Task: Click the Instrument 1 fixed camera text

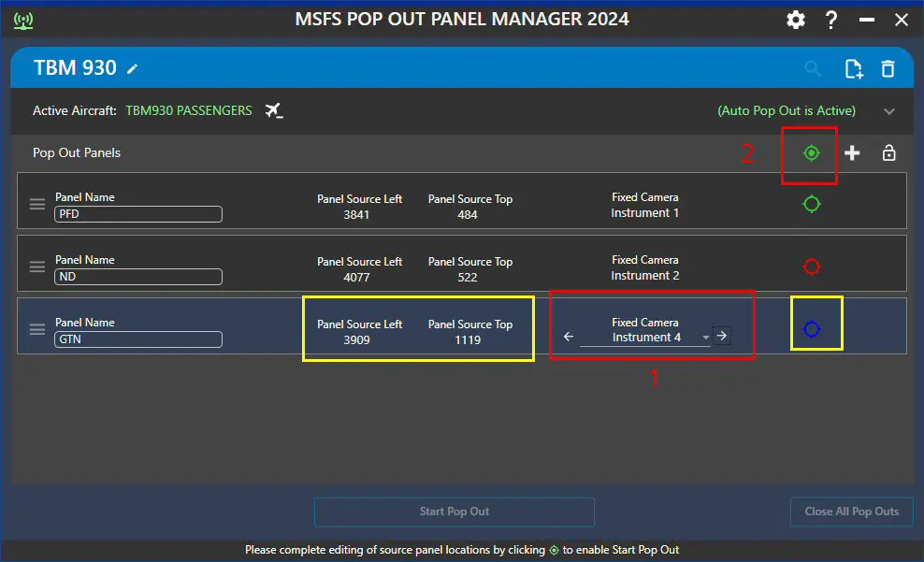Action: (x=644, y=212)
